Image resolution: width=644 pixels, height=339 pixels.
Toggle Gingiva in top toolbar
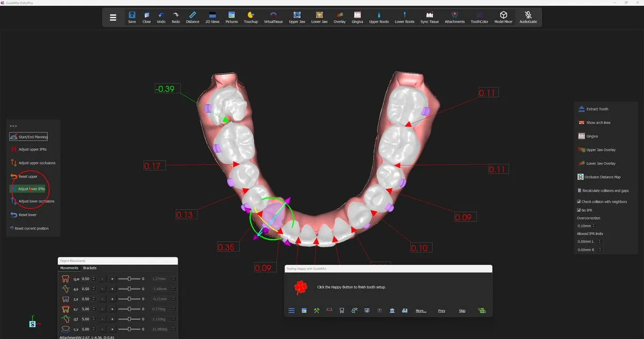pyautogui.click(x=357, y=17)
